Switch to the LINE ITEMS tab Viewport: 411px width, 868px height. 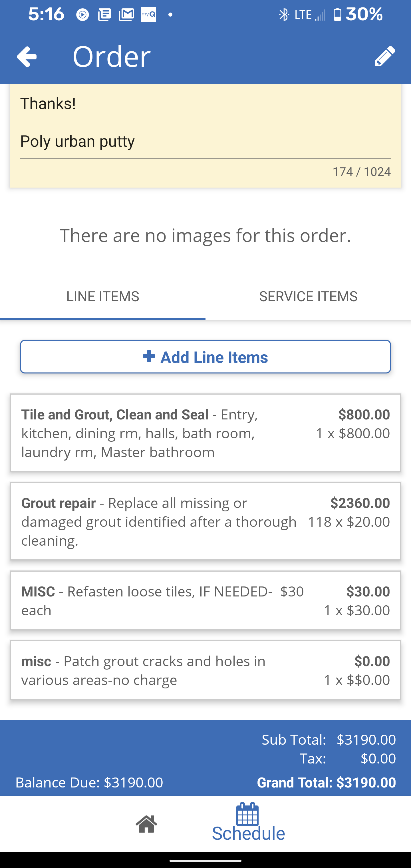click(x=103, y=297)
